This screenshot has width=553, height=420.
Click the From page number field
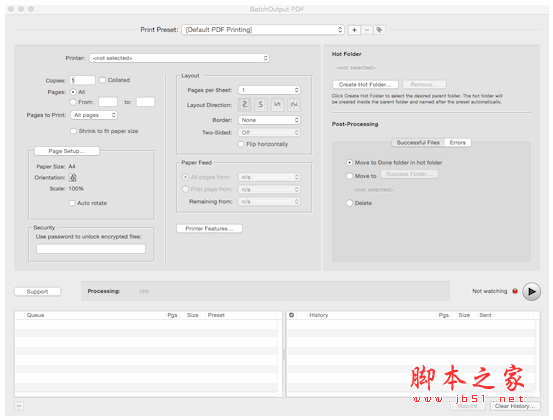point(108,102)
